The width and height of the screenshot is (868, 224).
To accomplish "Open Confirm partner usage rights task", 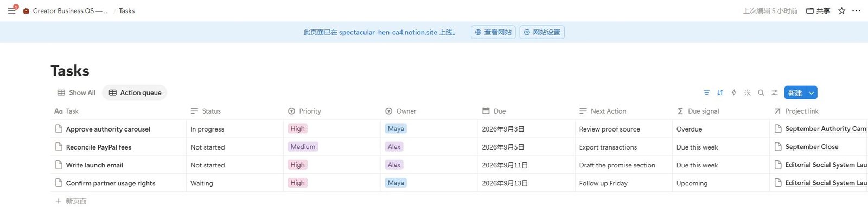I will pos(111,183).
